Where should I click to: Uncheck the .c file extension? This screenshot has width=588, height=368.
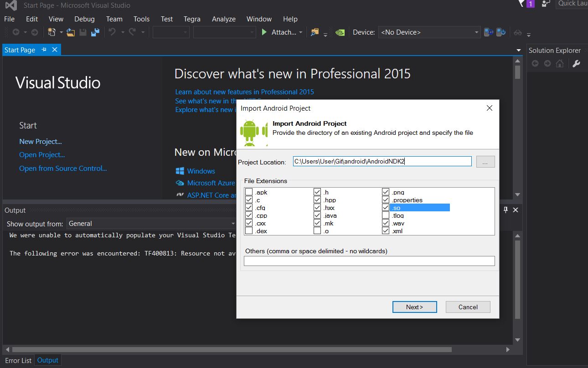click(249, 200)
